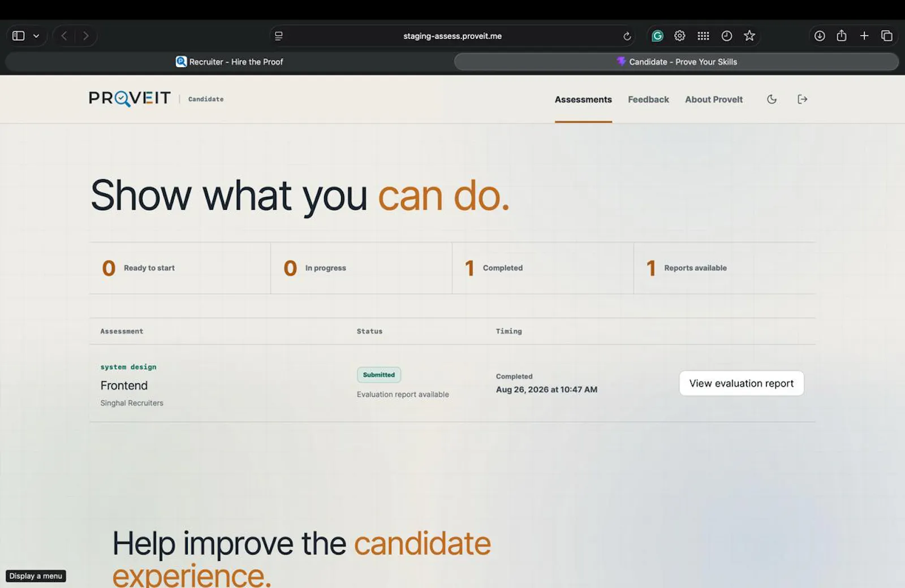Image resolution: width=905 pixels, height=588 pixels.
Task: Click the Completed counter card
Action: click(x=543, y=268)
